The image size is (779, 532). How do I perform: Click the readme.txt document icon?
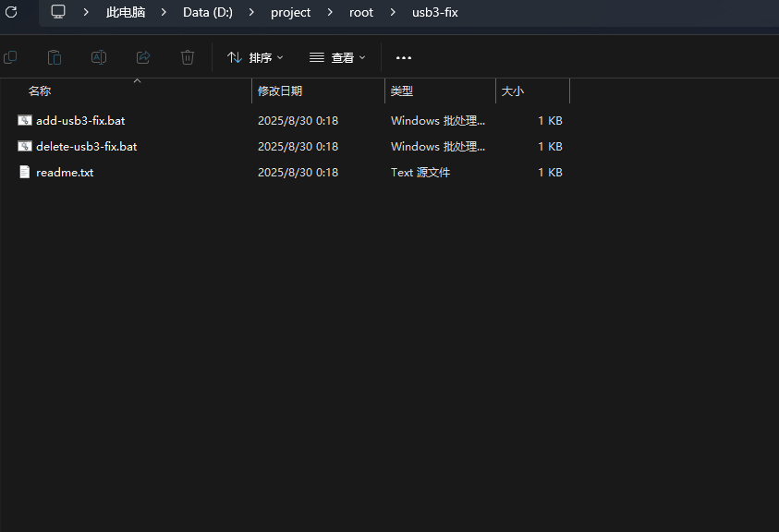tap(24, 172)
